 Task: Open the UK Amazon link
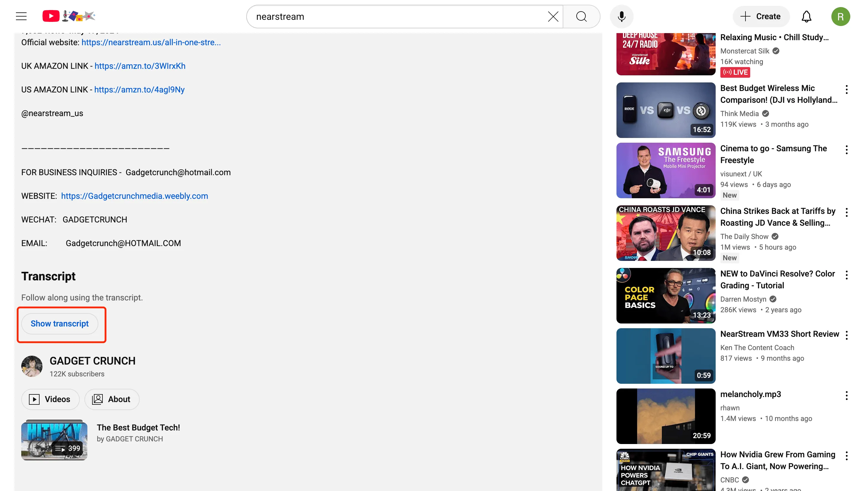point(140,66)
